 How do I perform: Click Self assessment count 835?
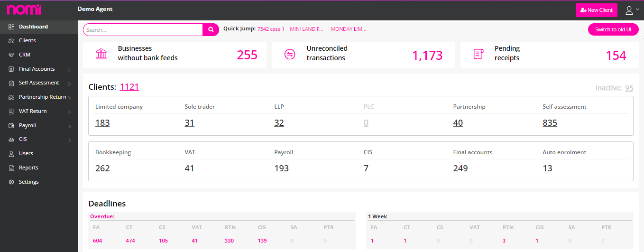(550, 123)
